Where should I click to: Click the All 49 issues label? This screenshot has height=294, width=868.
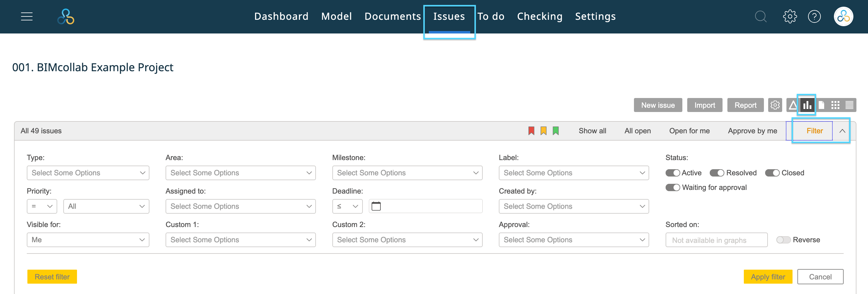[41, 131]
